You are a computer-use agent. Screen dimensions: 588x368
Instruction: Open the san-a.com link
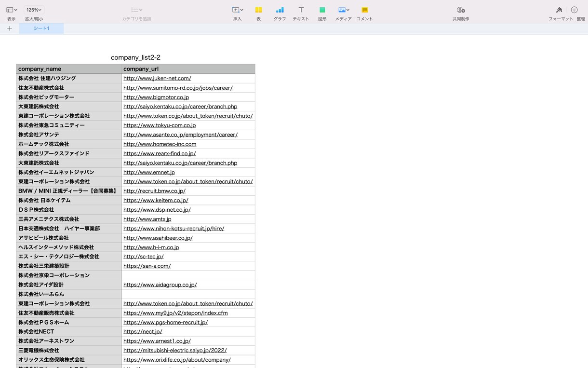(x=147, y=266)
